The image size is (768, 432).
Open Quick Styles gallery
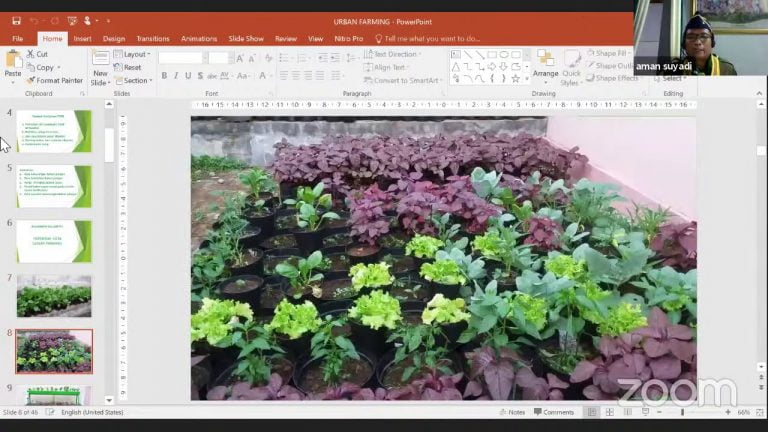[571, 68]
